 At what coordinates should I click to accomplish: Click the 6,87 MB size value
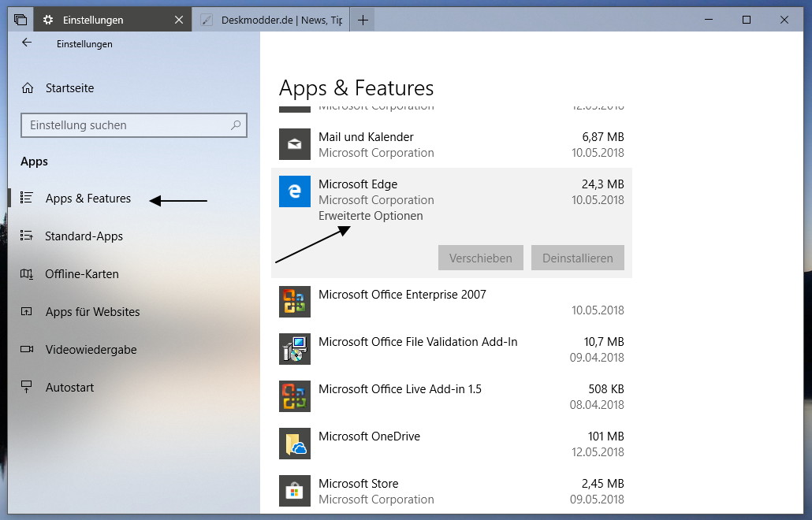tap(603, 137)
